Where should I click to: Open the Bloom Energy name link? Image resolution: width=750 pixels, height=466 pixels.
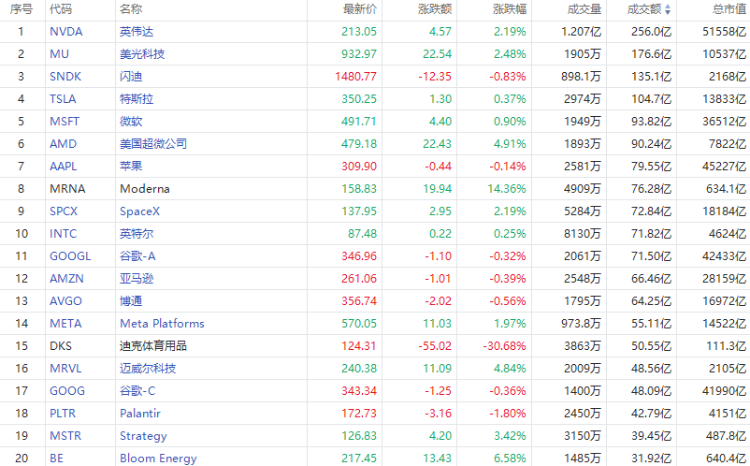(x=158, y=459)
